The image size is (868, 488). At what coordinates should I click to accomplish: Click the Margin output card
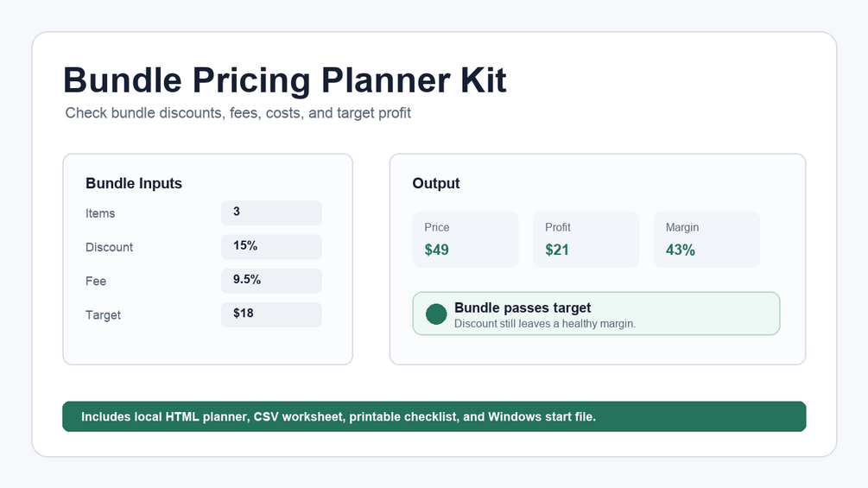coord(706,239)
